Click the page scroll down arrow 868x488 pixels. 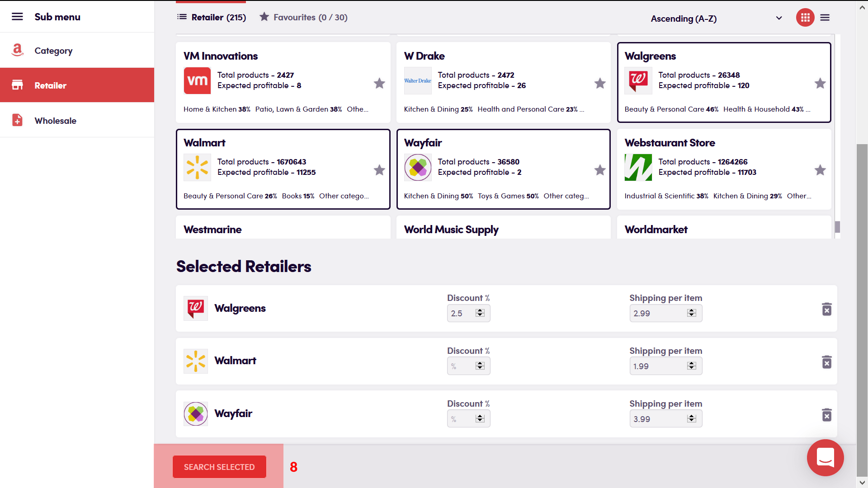(x=862, y=482)
